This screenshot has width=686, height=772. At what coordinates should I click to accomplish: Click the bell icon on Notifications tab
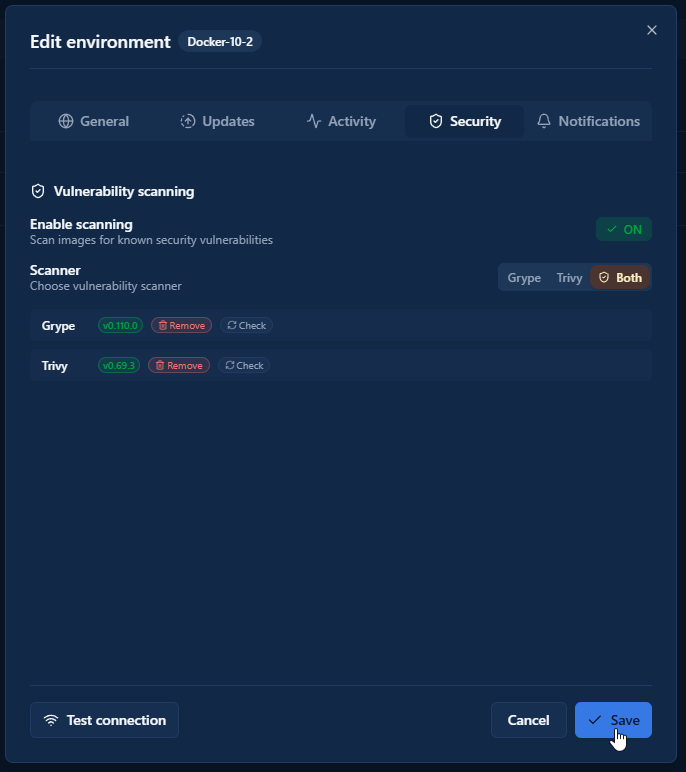544,121
